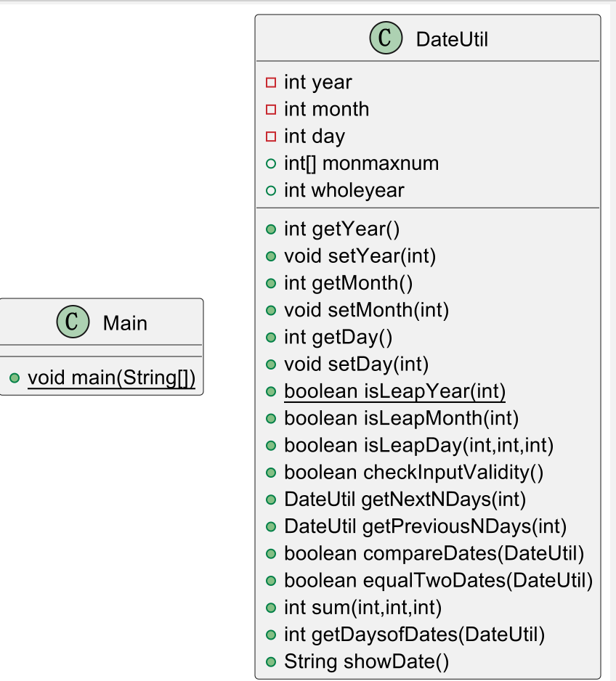Image resolution: width=616 pixels, height=681 pixels.
Task: Click the hollow circle icon beside wholeyear
Action: tap(271, 191)
